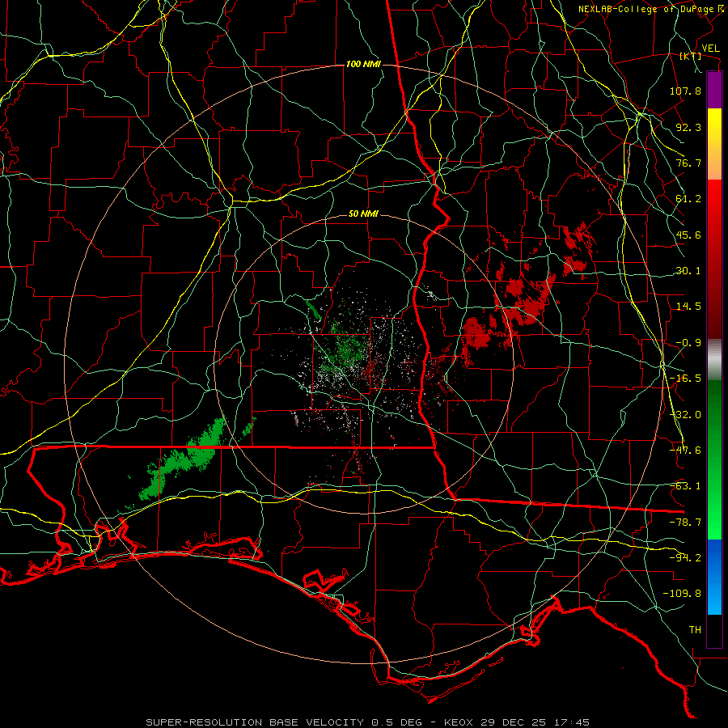Click the 92.3 legend value
The image size is (728, 728).
(688, 127)
